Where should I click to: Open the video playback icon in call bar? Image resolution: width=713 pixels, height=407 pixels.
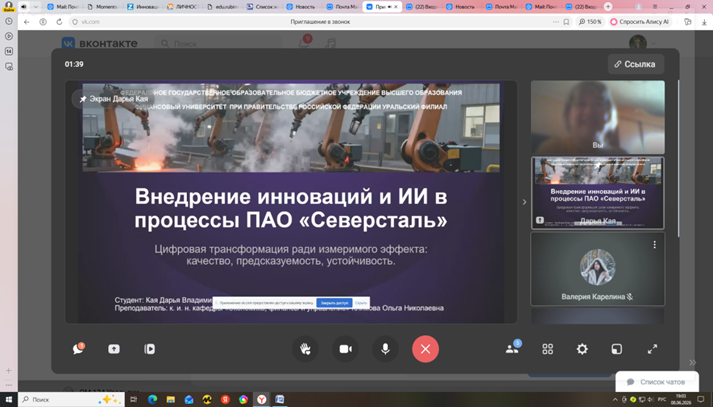click(150, 349)
